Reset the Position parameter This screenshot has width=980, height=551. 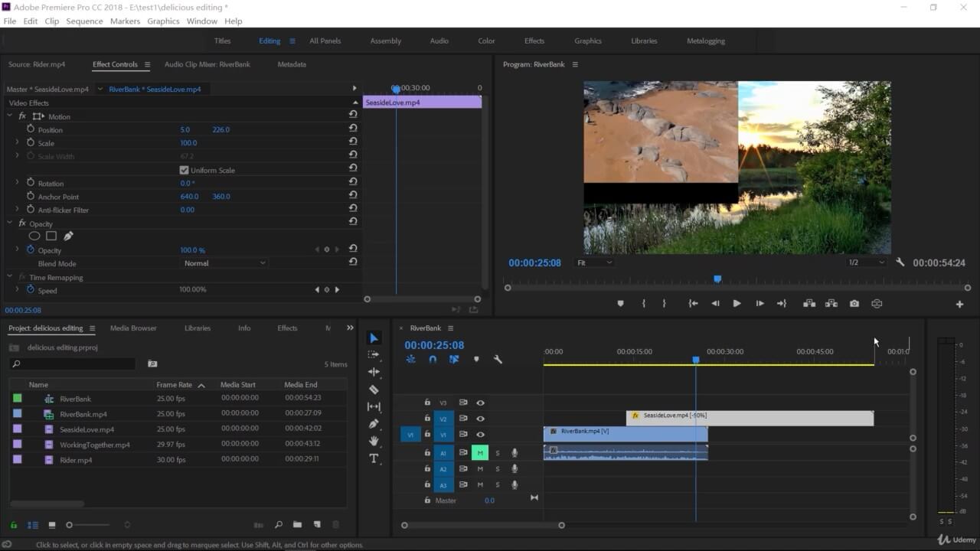click(x=353, y=129)
